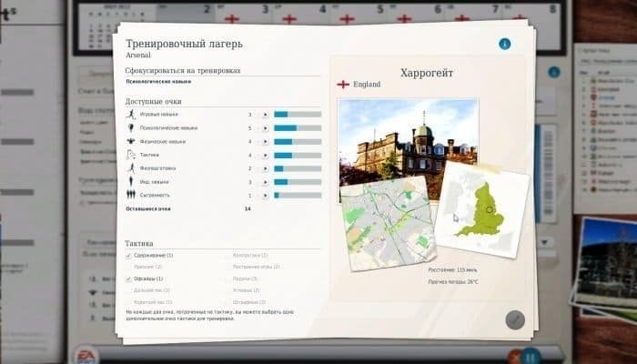Increase Игровые навыки points with arrow
The width and height of the screenshot is (637, 364).
coord(265,115)
